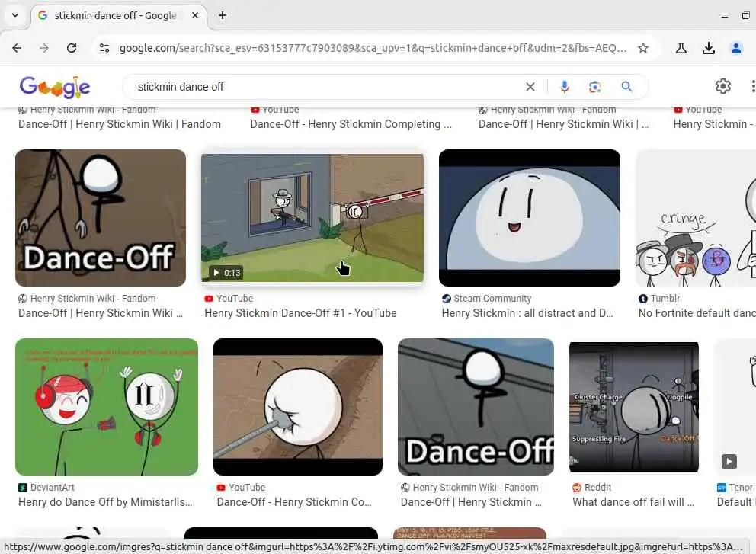Click play badge on Tenor thumbnail
This screenshot has width=756, height=554.
pyautogui.click(x=729, y=462)
